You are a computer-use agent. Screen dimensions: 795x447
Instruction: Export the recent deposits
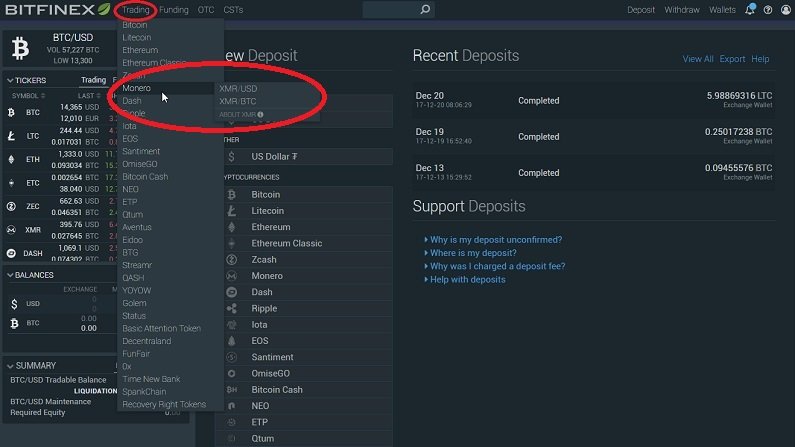pyautogui.click(x=732, y=59)
